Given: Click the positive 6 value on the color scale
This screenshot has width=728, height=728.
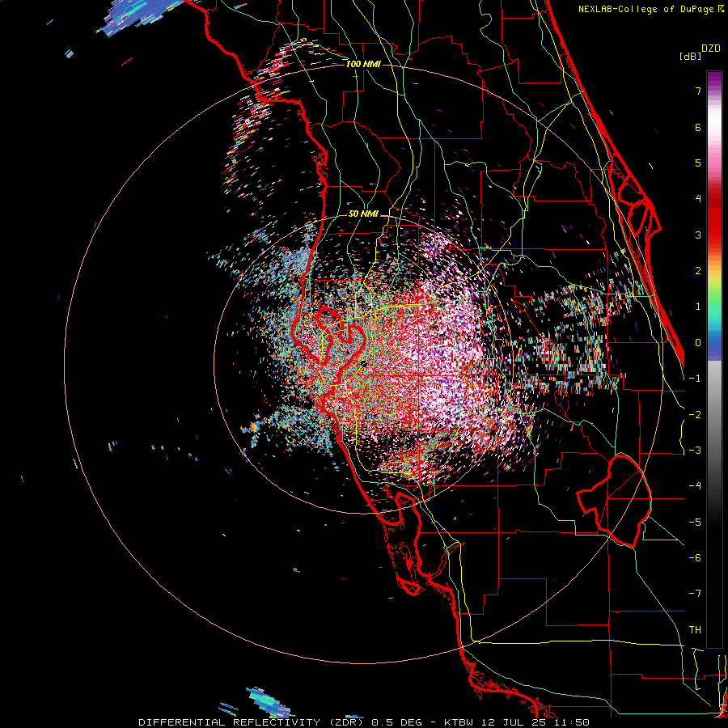Looking at the screenshot, I should pos(698,127).
